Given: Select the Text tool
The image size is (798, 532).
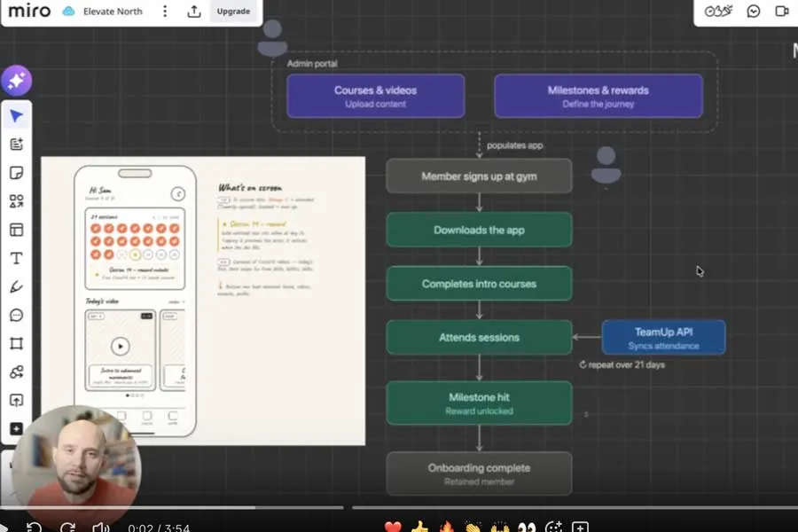Looking at the screenshot, I should click(x=16, y=258).
